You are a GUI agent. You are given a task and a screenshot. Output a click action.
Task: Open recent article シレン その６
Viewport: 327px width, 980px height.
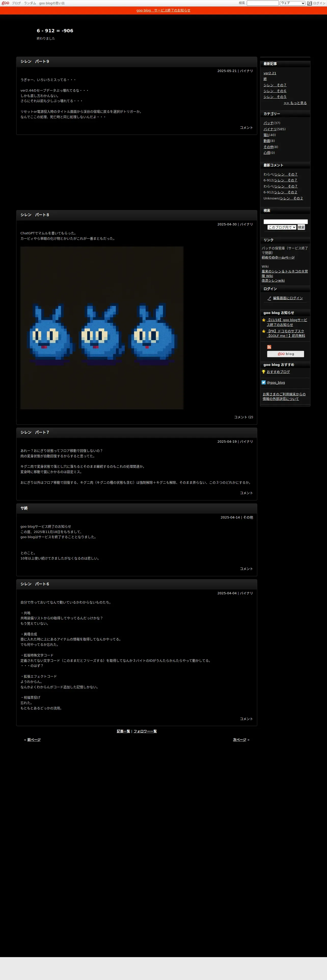[x=275, y=91]
